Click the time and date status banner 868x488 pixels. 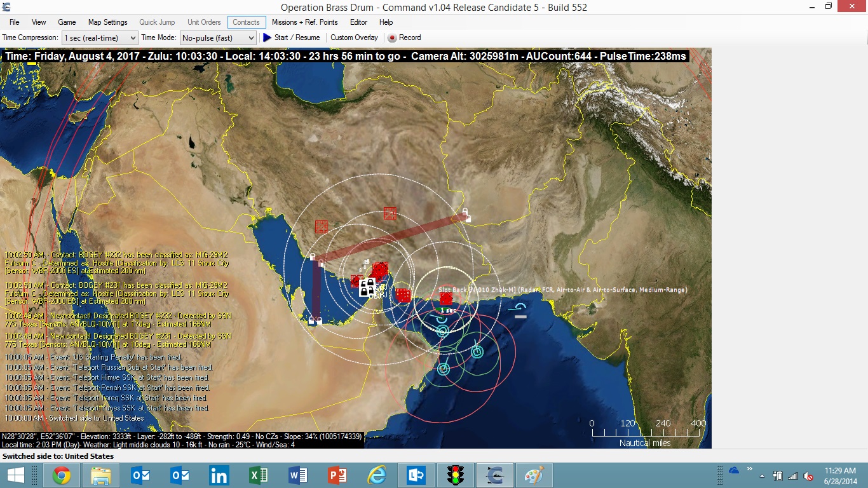345,57
